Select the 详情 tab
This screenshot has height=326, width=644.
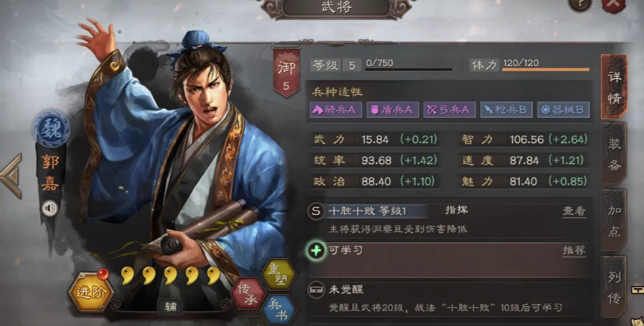click(614, 86)
